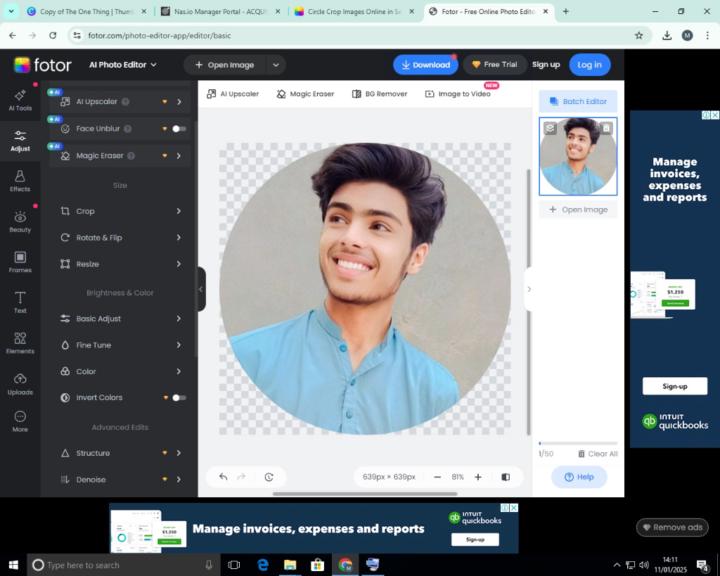Open Edge browser from taskbar
Image resolution: width=720 pixels, height=576 pixels.
[263, 565]
